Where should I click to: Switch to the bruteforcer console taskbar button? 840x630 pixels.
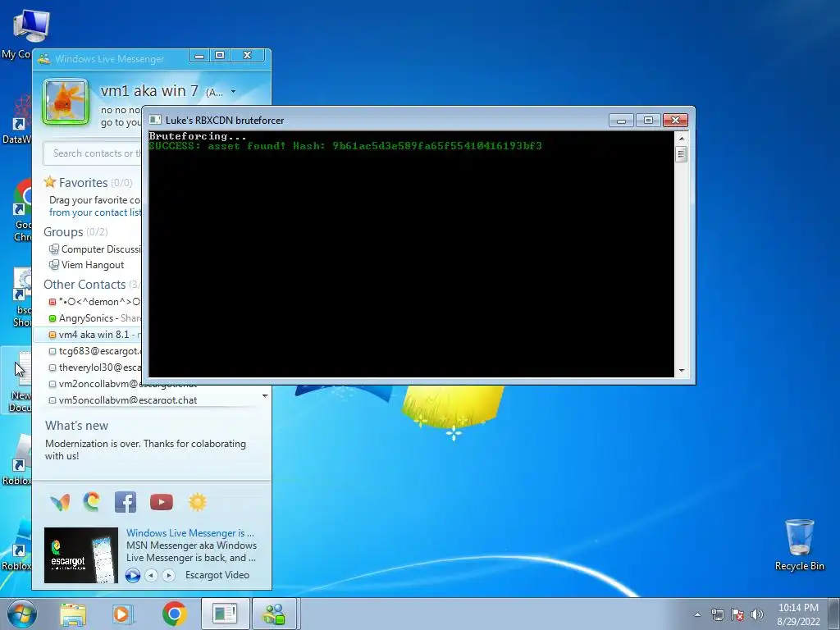(225, 614)
